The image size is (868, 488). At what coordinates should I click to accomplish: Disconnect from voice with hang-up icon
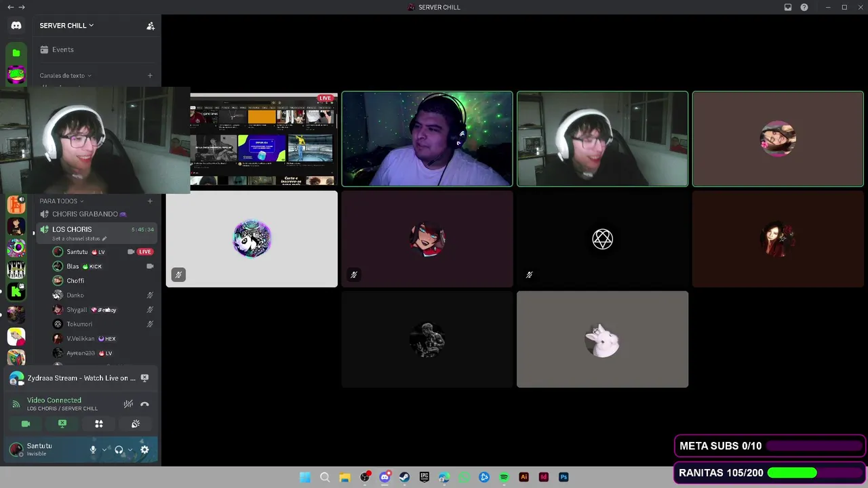[x=144, y=404]
